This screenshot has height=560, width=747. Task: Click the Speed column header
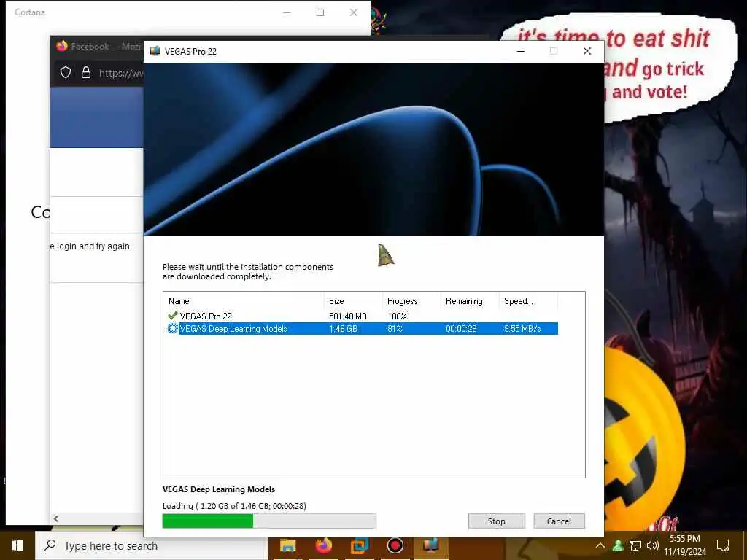tap(528, 301)
